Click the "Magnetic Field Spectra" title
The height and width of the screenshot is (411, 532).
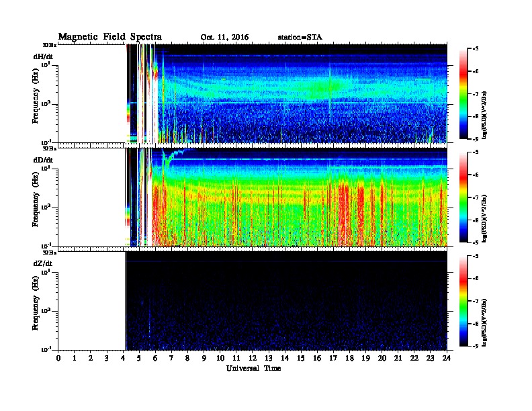[x=110, y=37]
